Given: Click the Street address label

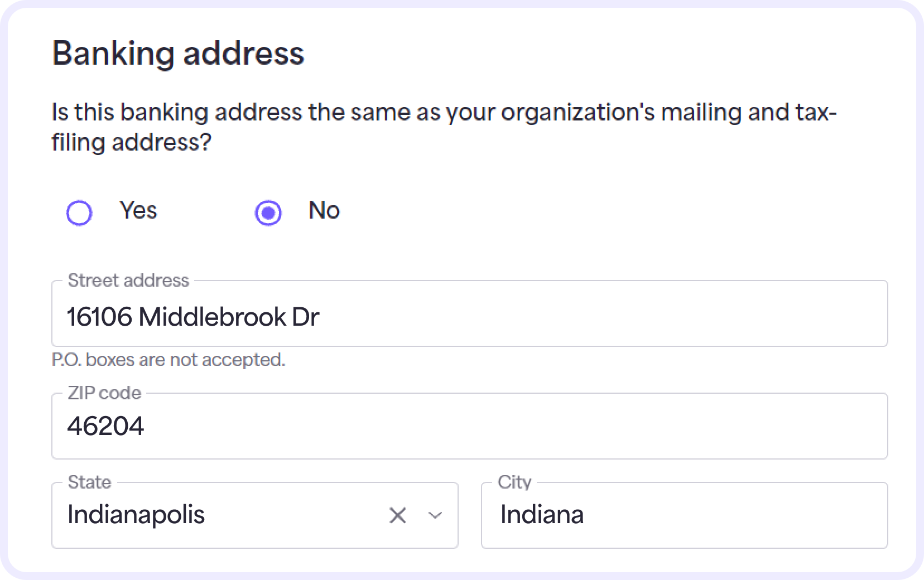Looking at the screenshot, I should pyautogui.click(x=129, y=281).
